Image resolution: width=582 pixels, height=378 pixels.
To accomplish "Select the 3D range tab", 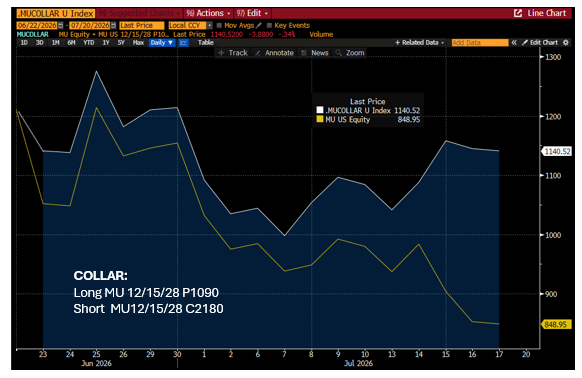I will click(40, 42).
